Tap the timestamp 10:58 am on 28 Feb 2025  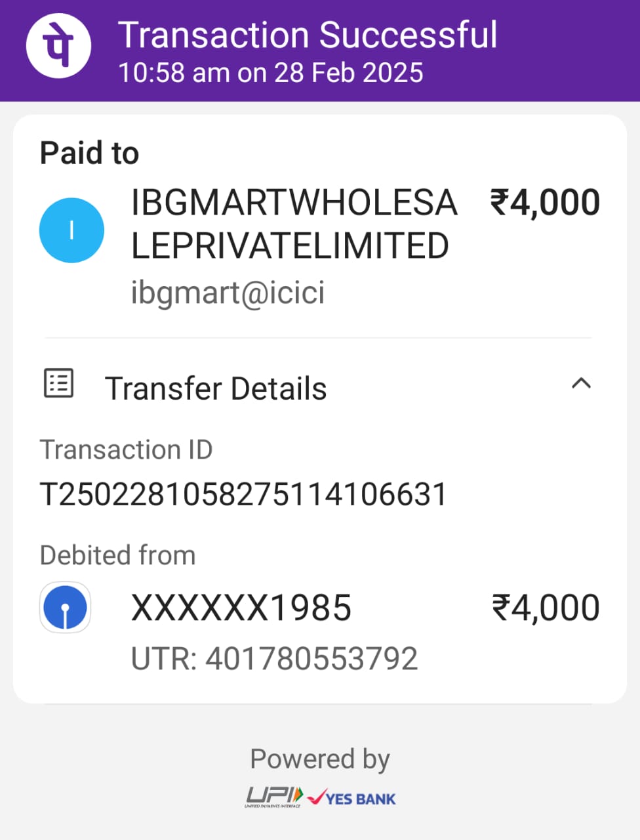pyautogui.click(x=271, y=72)
